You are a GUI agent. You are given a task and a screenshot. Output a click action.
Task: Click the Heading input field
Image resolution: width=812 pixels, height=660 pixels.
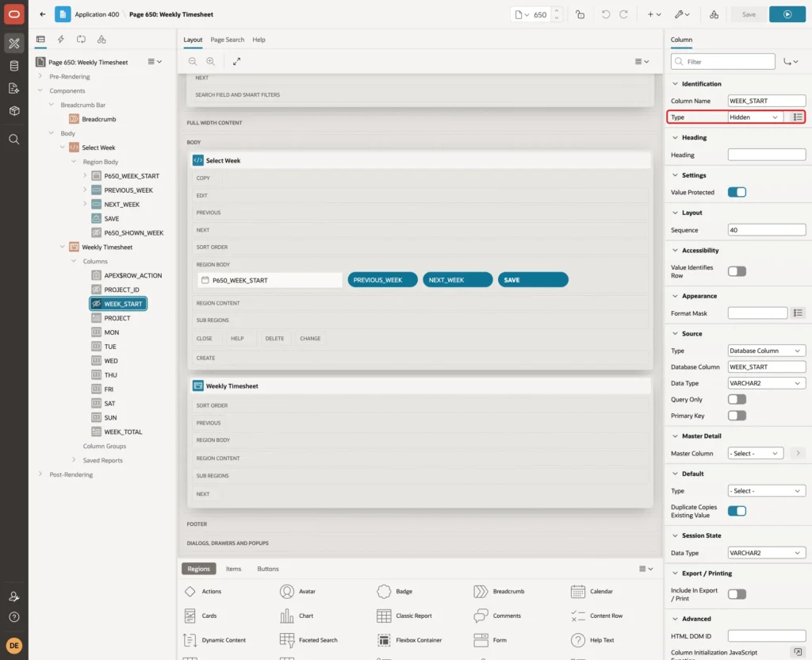point(767,155)
